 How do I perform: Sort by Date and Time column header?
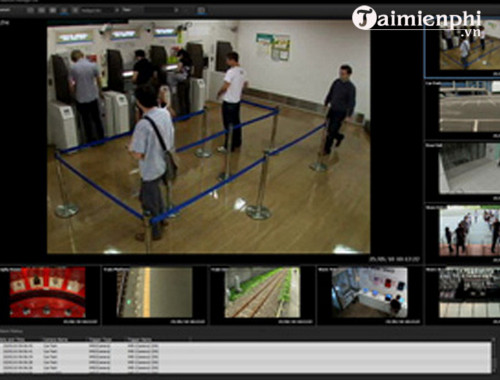pos(13,340)
